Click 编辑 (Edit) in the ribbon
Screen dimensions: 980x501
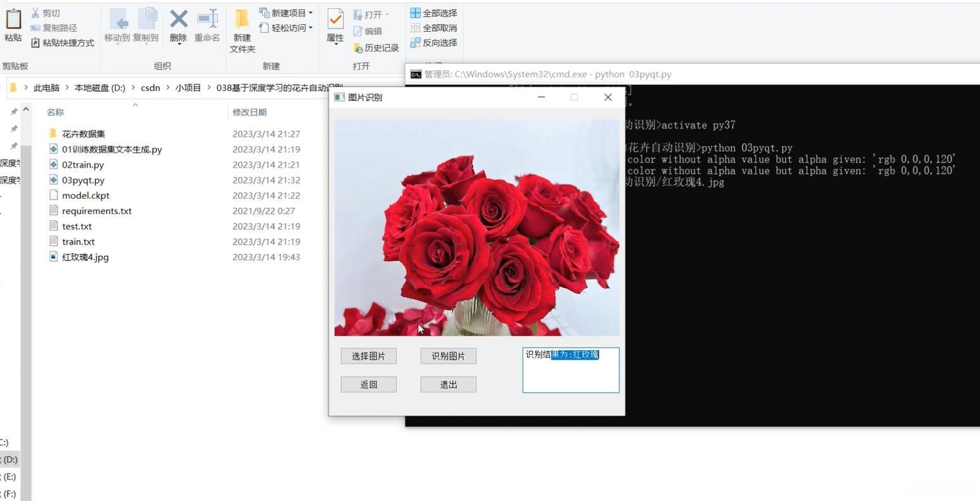[x=367, y=31]
